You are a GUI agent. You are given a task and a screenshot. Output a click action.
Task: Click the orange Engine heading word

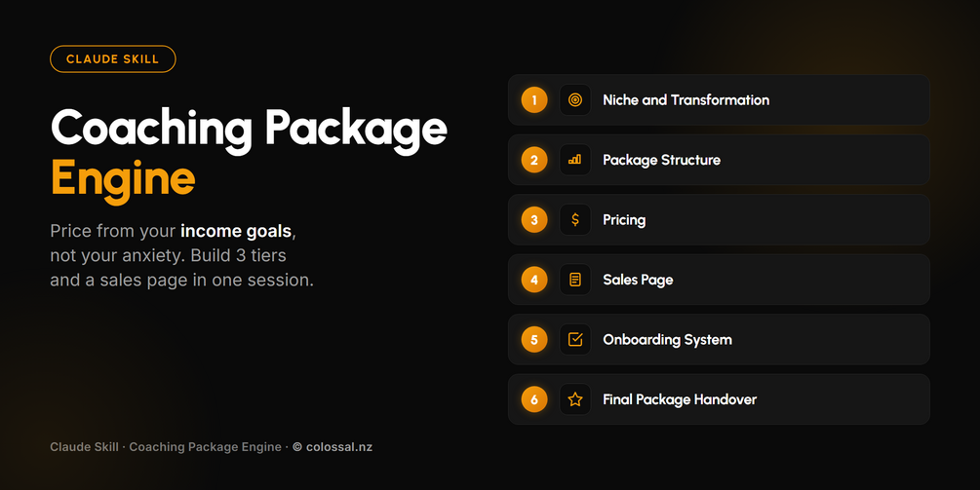click(123, 180)
